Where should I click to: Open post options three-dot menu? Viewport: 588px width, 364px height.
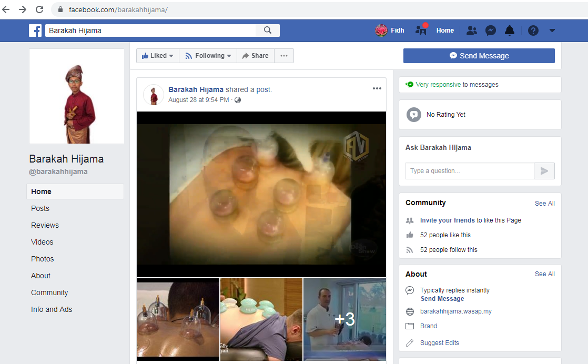pos(377,88)
